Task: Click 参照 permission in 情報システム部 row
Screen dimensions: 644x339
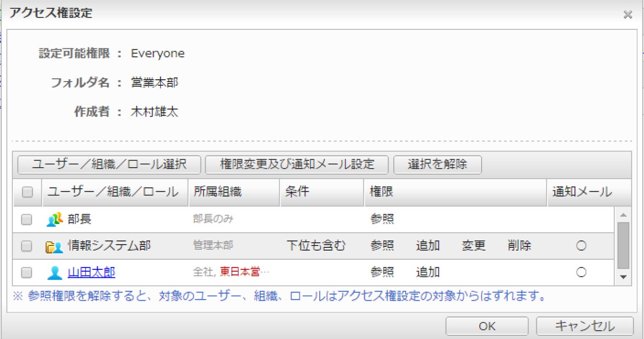Action: click(x=382, y=246)
